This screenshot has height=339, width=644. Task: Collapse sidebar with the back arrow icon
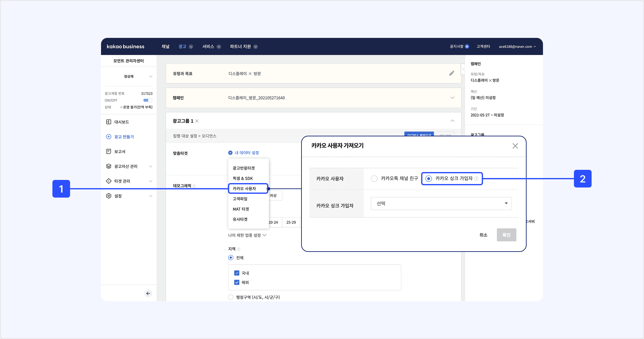pos(148,294)
